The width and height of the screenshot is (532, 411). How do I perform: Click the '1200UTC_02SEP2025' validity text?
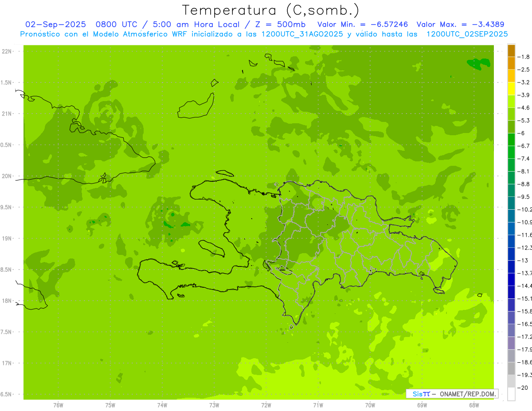(467, 34)
